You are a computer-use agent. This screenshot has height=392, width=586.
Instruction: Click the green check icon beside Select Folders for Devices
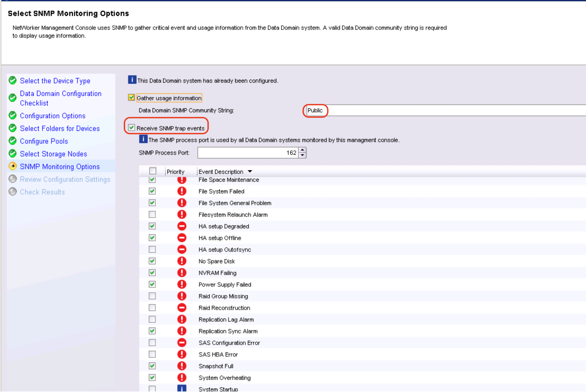click(12, 128)
